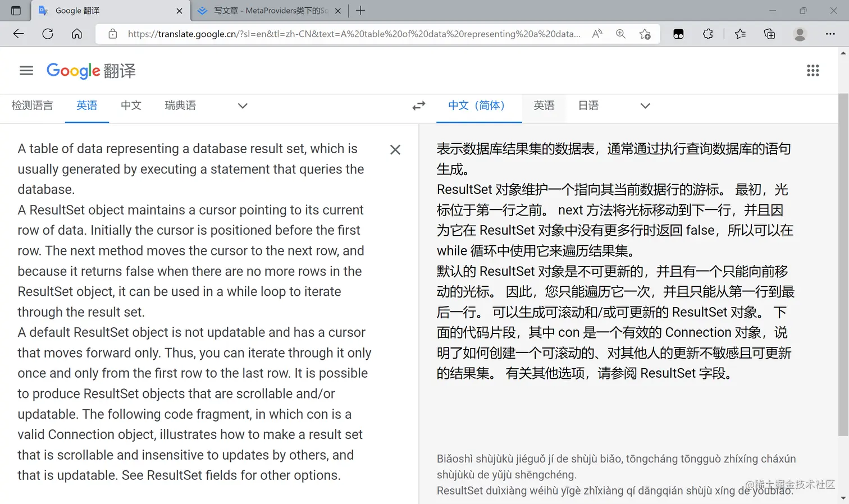Open the Collections panel
The height and width of the screenshot is (504, 849).
(770, 34)
